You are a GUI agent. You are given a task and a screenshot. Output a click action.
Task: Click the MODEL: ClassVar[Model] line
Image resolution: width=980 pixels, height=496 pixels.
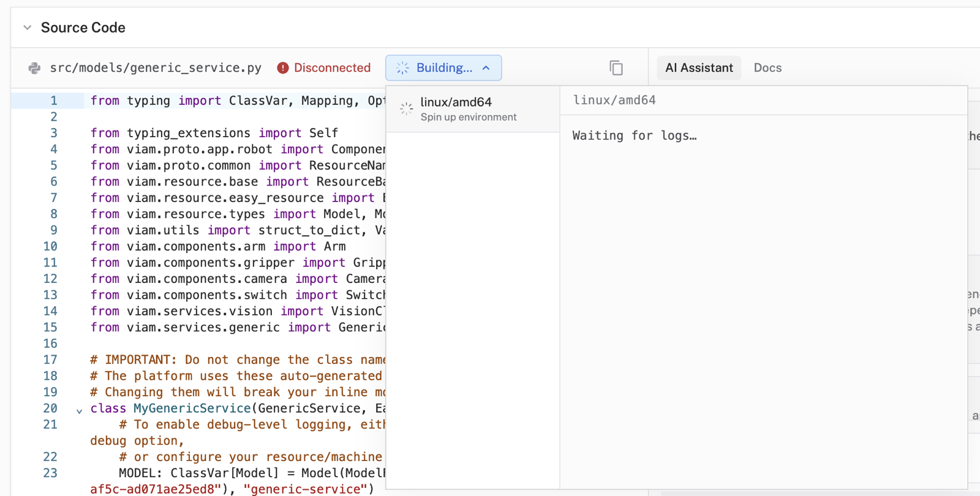(x=252, y=473)
